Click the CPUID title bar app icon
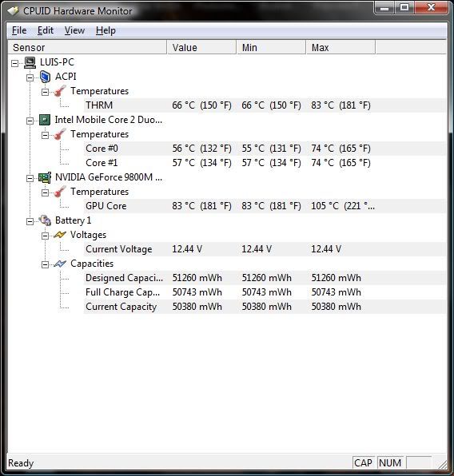454x476 pixels. point(13,11)
